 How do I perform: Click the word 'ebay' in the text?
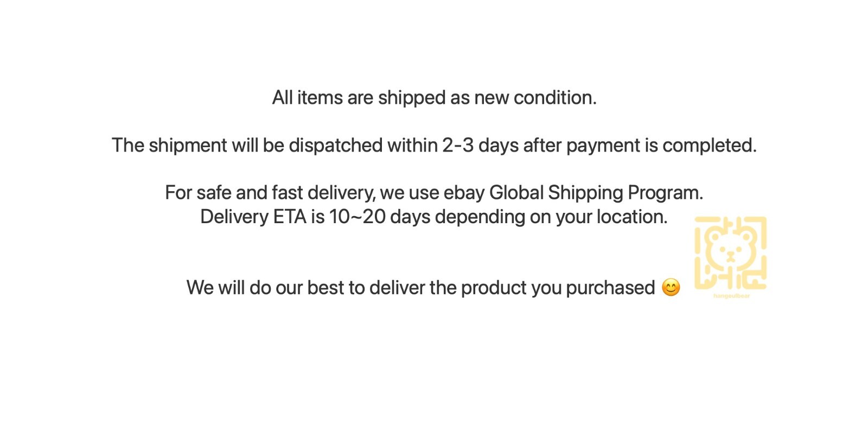[x=464, y=193]
